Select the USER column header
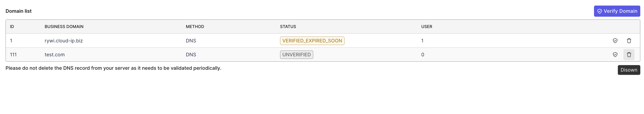Viewport: 644px width, 114px height. tap(426, 27)
